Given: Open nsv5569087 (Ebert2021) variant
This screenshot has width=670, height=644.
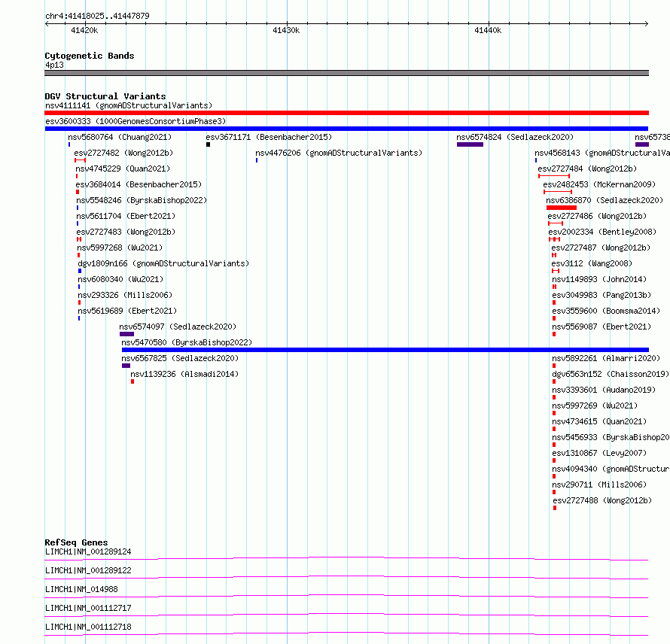Looking at the screenshot, I should click(601, 327).
